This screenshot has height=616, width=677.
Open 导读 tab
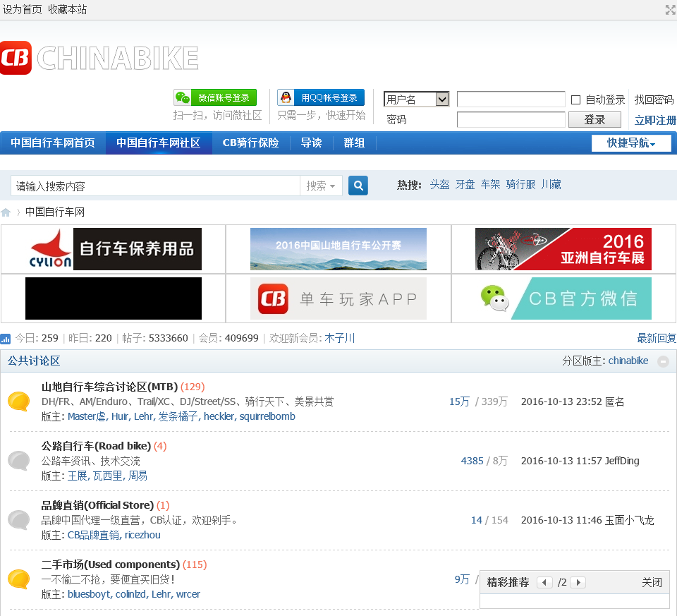point(311,143)
